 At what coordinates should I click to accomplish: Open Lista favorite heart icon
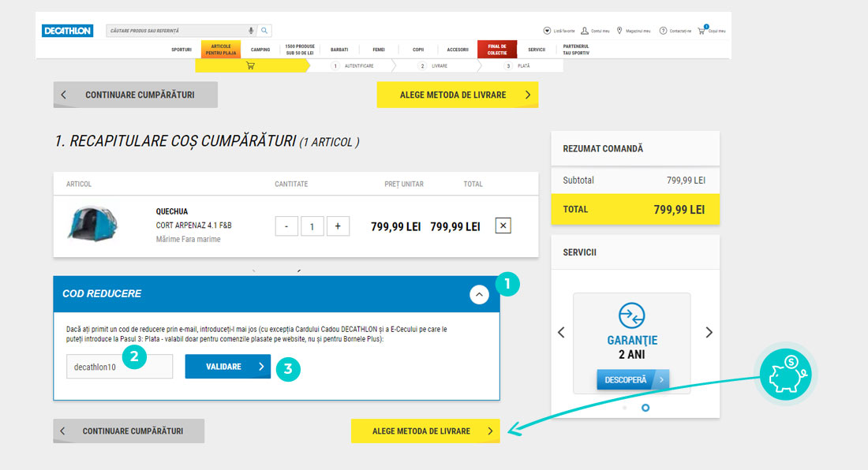tap(547, 31)
